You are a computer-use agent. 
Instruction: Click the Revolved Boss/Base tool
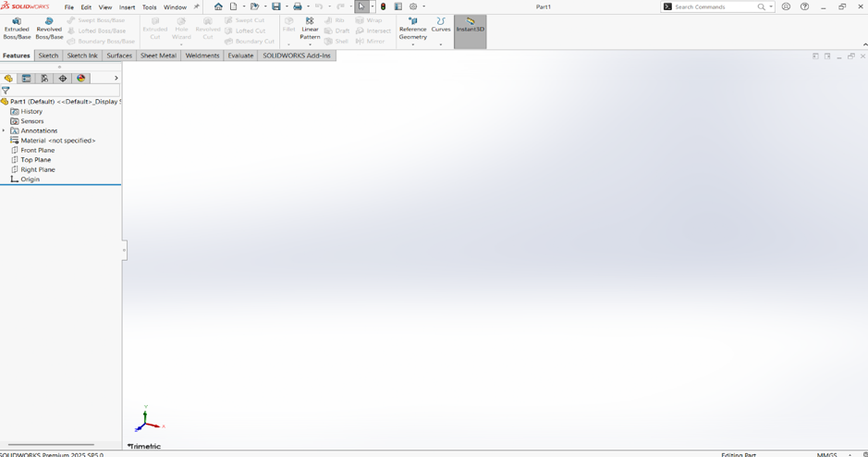pos(49,29)
